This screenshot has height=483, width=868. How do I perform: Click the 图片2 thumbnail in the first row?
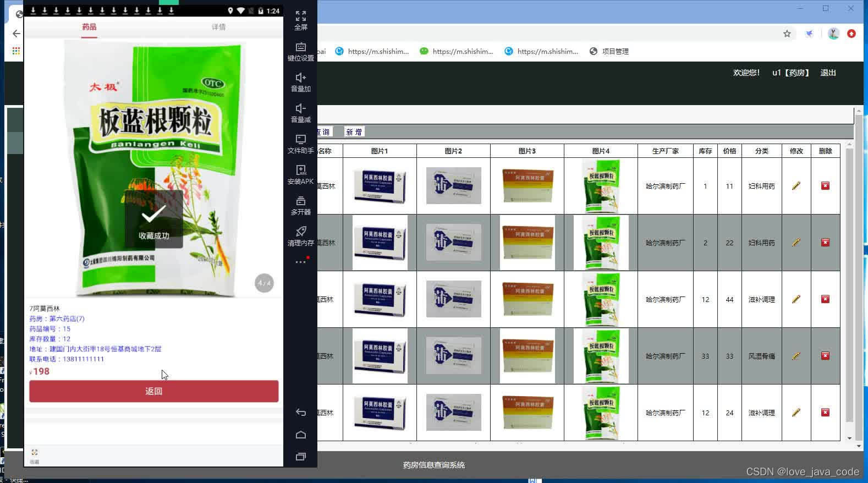point(454,186)
